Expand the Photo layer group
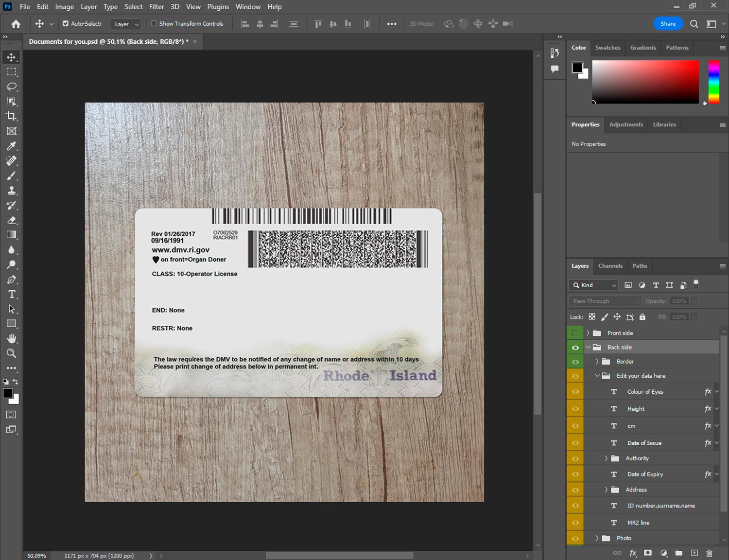This screenshot has width=729, height=560. (x=597, y=538)
